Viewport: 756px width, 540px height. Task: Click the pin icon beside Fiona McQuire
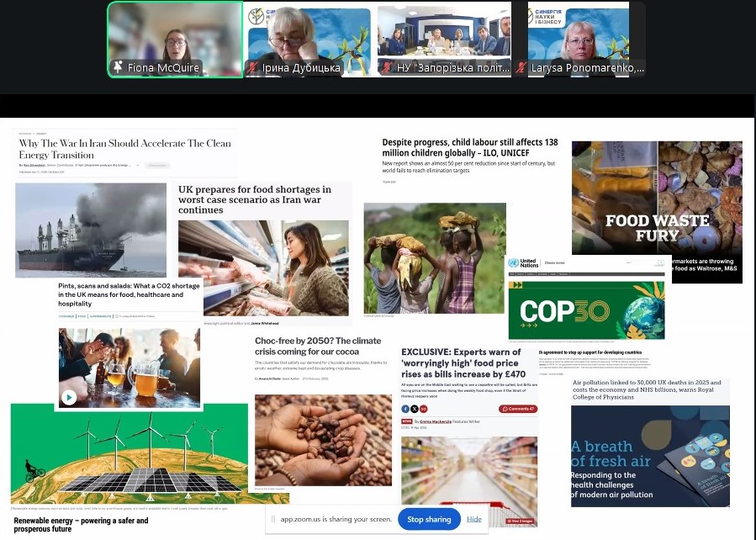coord(118,68)
